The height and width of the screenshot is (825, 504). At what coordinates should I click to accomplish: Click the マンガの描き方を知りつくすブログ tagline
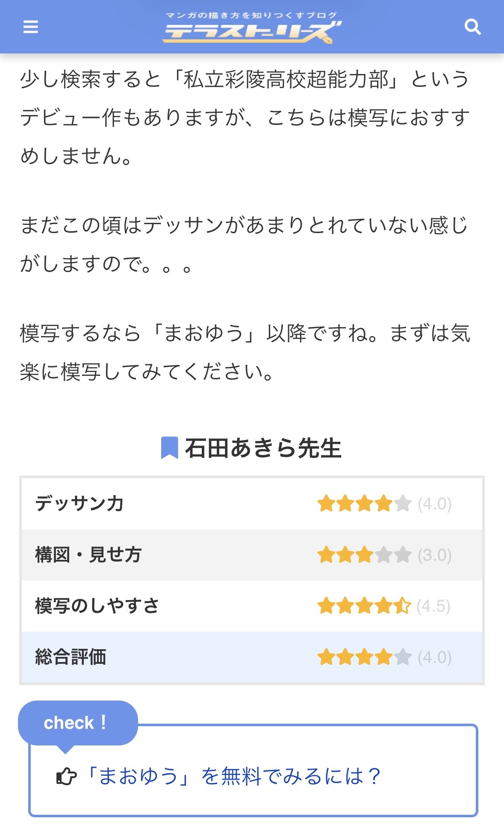point(252,15)
